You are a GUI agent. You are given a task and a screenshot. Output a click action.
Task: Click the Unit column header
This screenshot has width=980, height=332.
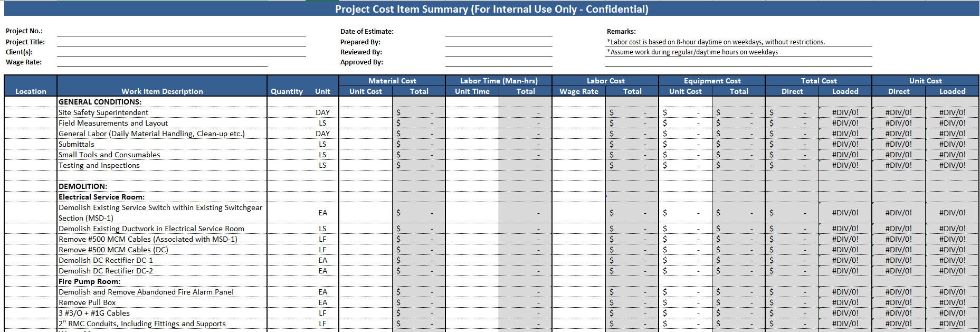pos(322,91)
